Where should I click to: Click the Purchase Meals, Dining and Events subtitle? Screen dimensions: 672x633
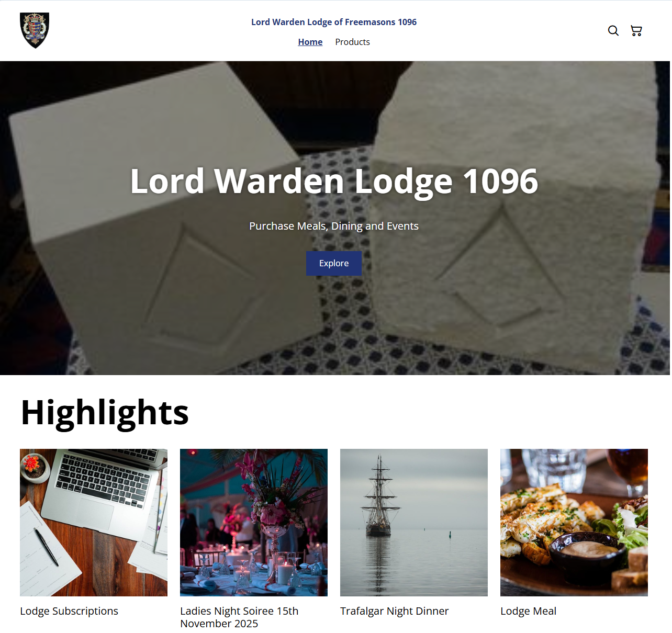coord(334,226)
